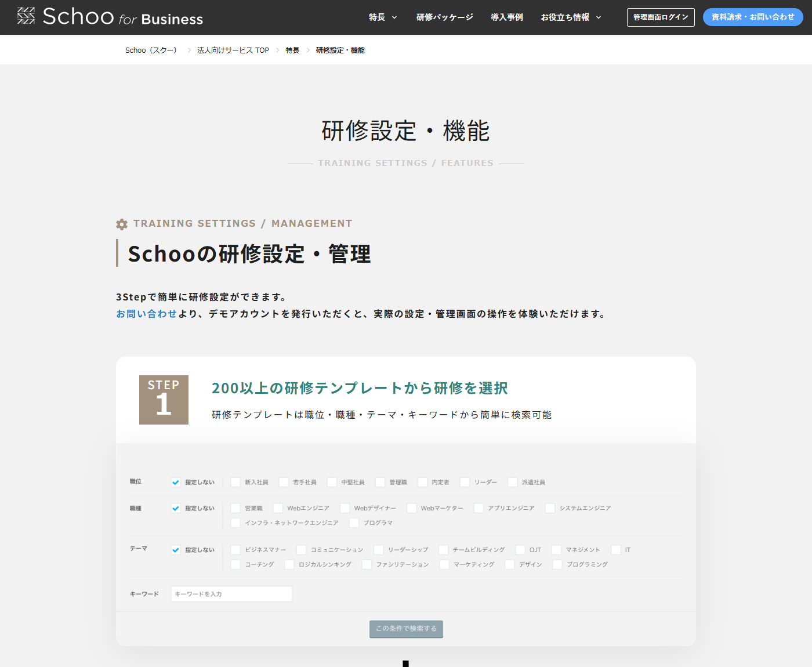The image size is (812, 667).
Task: Check the 派遣社員 checkbox
Action: click(x=512, y=482)
